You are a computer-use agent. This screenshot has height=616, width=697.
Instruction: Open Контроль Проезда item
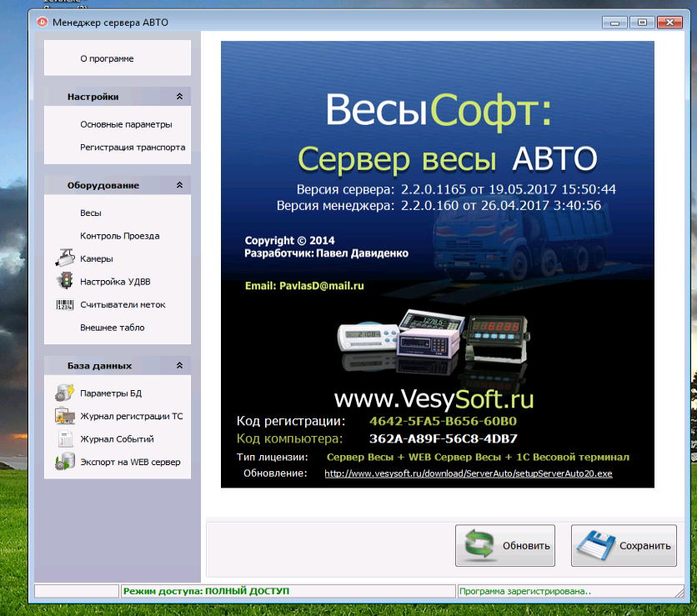click(119, 236)
